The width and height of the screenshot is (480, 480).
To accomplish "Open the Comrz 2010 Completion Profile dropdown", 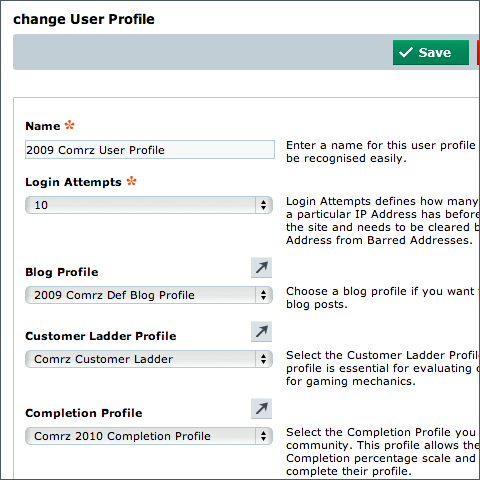I will pos(149,436).
